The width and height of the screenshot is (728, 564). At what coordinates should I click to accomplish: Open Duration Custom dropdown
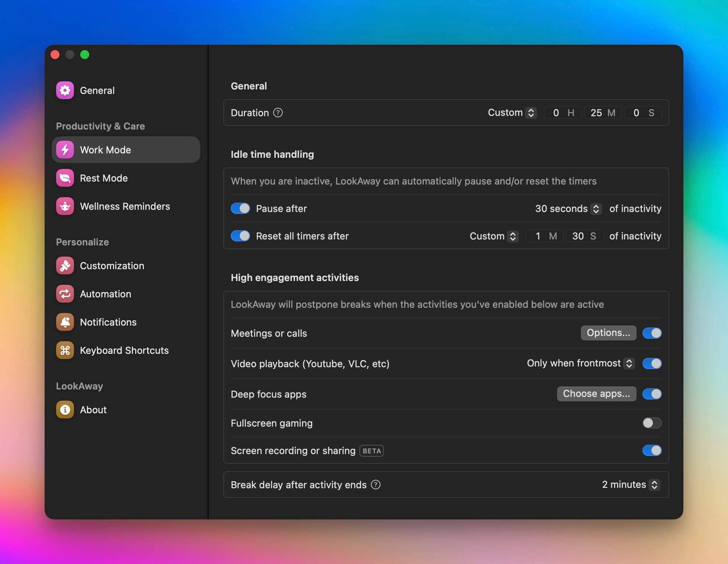pos(512,113)
